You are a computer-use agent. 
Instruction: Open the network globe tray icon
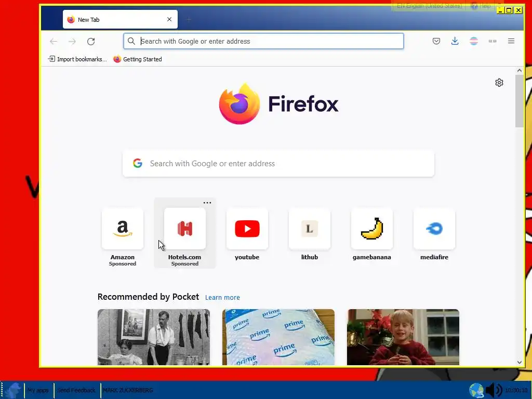(x=476, y=390)
